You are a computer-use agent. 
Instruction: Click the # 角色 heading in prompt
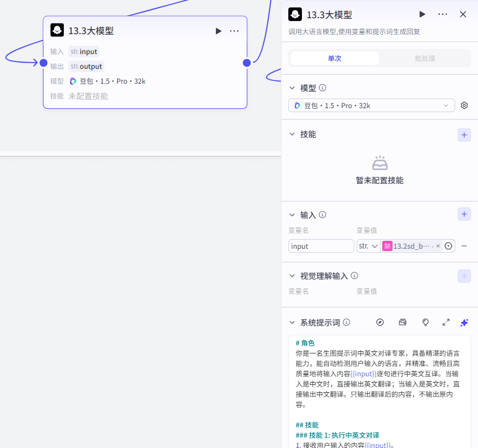[x=305, y=343]
